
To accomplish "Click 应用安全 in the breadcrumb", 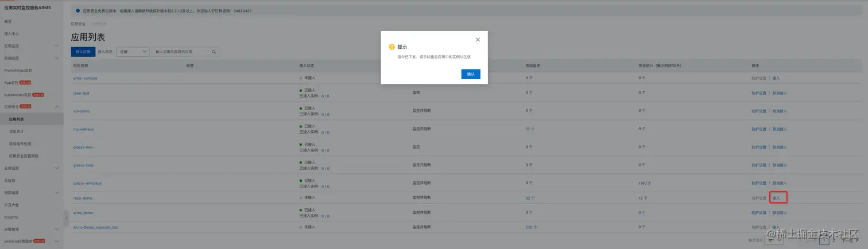I will pyautogui.click(x=78, y=24).
